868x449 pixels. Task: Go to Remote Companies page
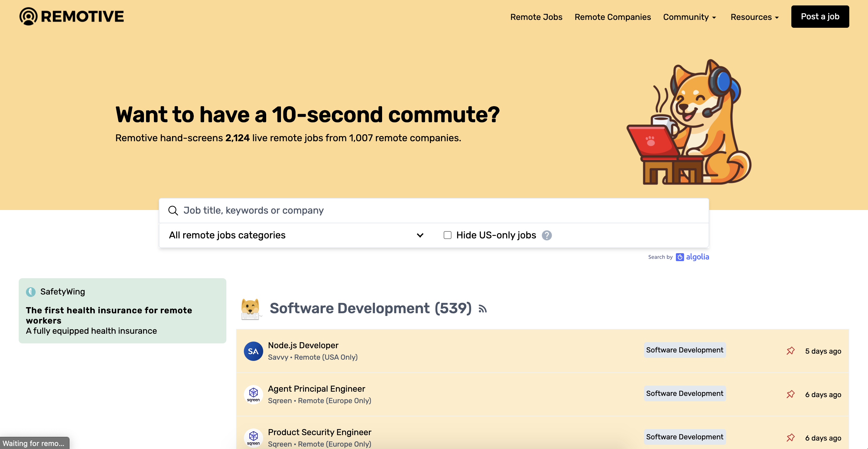point(612,17)
